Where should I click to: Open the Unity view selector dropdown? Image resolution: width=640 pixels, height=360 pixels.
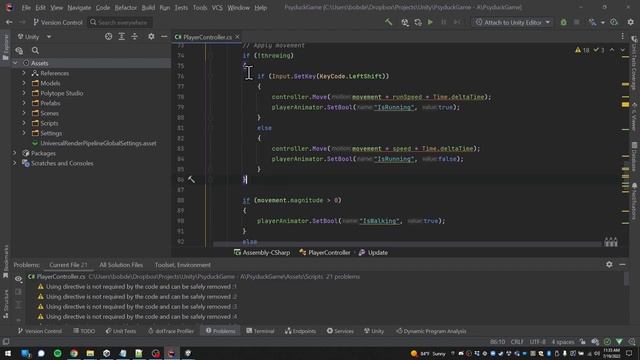34,37
